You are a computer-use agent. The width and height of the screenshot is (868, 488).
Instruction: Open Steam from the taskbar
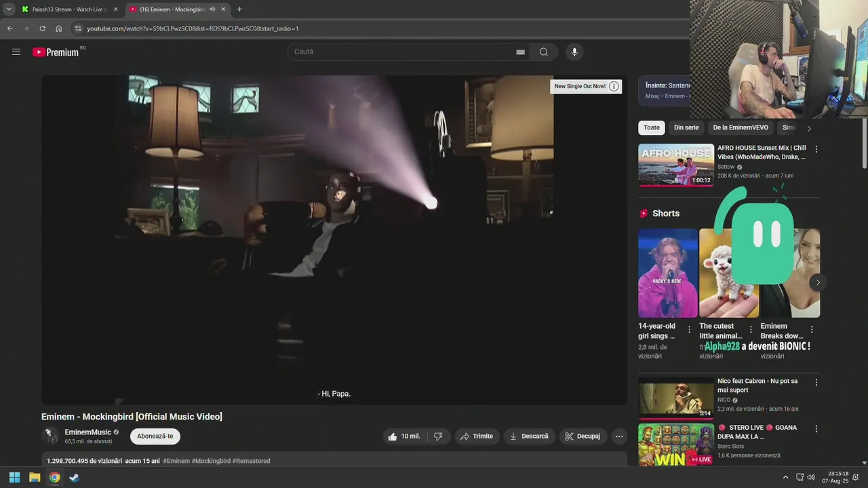click(x=74, y=477)
